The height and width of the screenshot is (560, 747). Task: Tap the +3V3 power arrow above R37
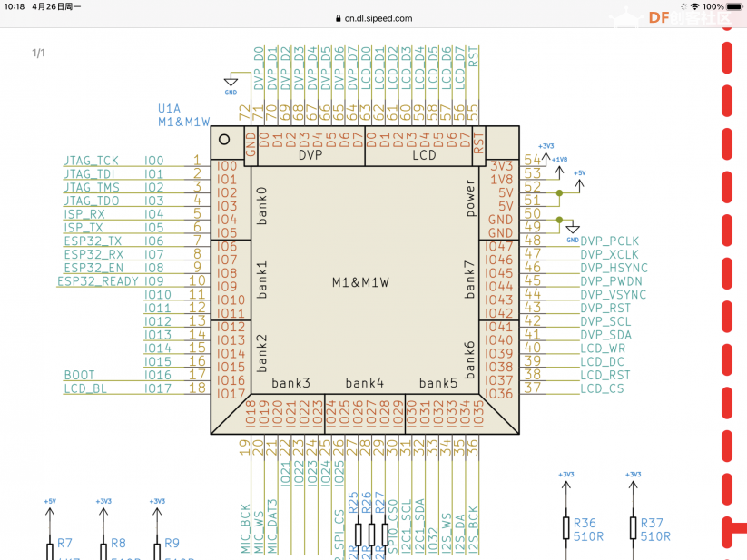pos(634,484)
